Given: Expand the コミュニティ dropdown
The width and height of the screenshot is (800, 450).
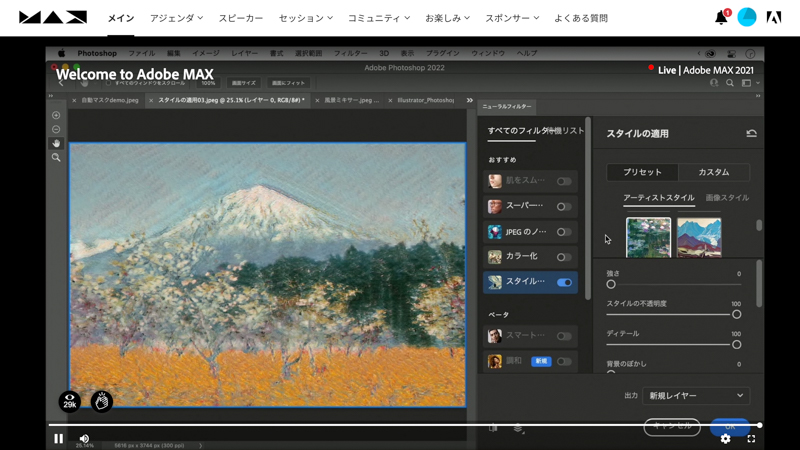Looking at the screenshot, I should [379, 18].
